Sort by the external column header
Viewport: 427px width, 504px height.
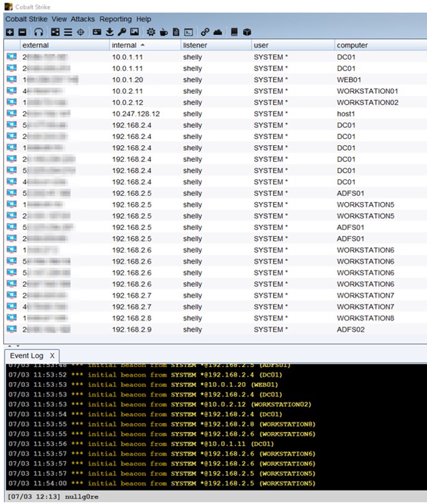coord(64,45)
